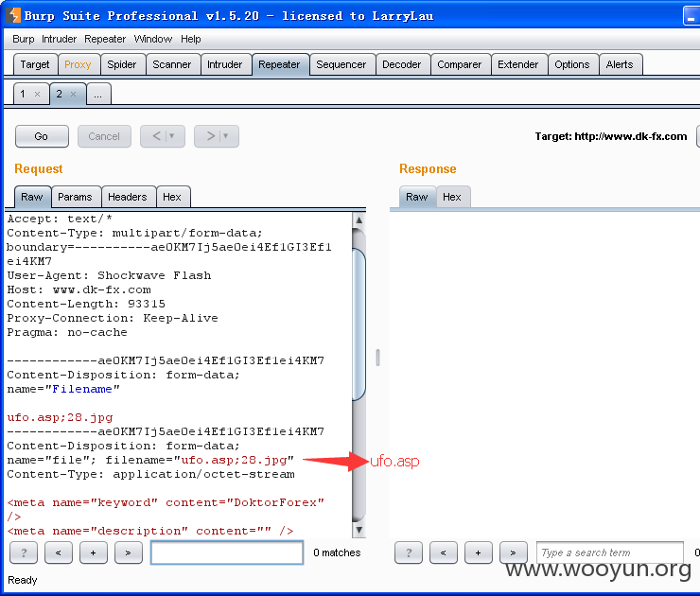
Task: Close Repeater tab 1
Action: pyautogui.click(x=38, y=95)
